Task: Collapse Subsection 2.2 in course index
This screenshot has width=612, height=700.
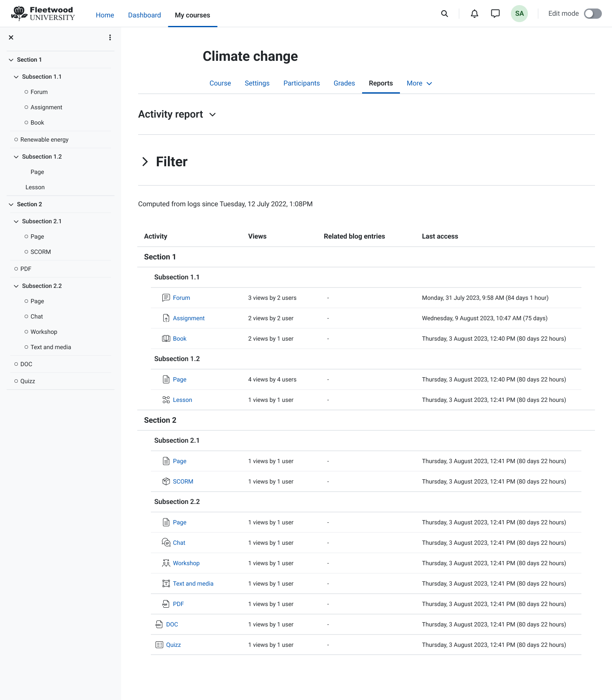Action: [x=16, y=286]
